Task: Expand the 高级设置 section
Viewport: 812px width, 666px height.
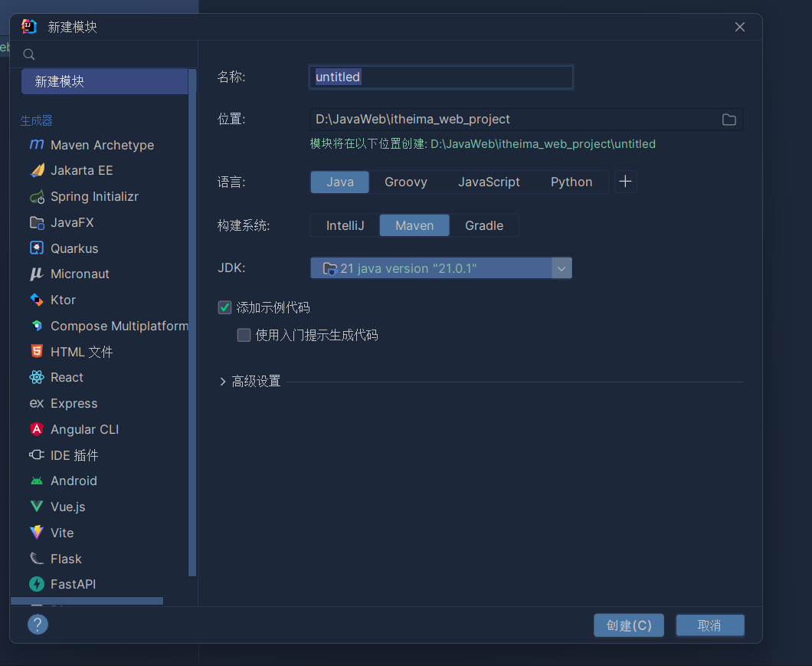Action: click(223, 382)
